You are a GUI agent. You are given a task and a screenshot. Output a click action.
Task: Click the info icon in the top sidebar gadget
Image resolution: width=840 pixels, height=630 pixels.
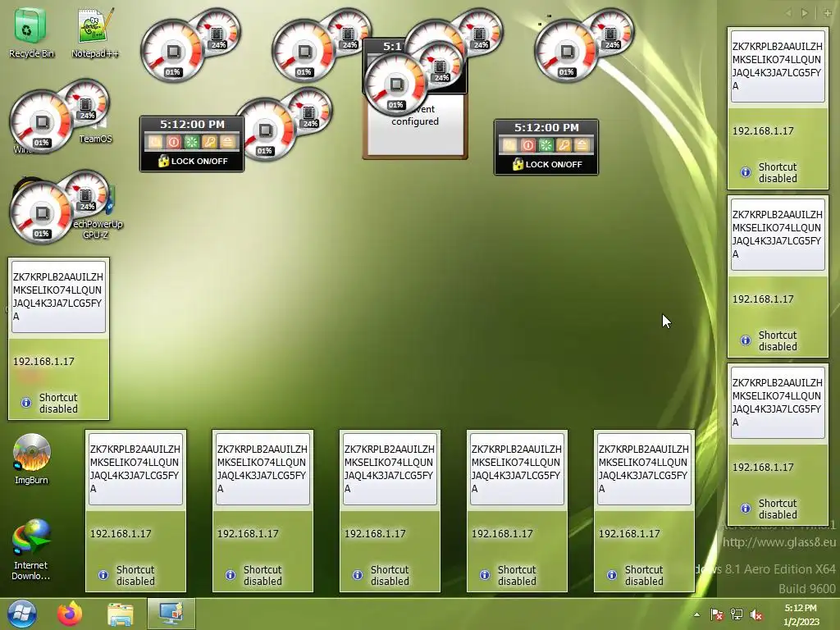coord(745,172)
